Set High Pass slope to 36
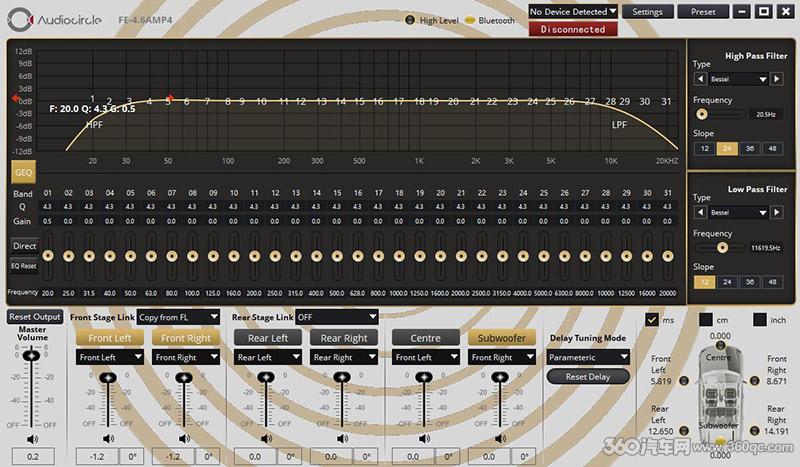 tap(749, 149)
